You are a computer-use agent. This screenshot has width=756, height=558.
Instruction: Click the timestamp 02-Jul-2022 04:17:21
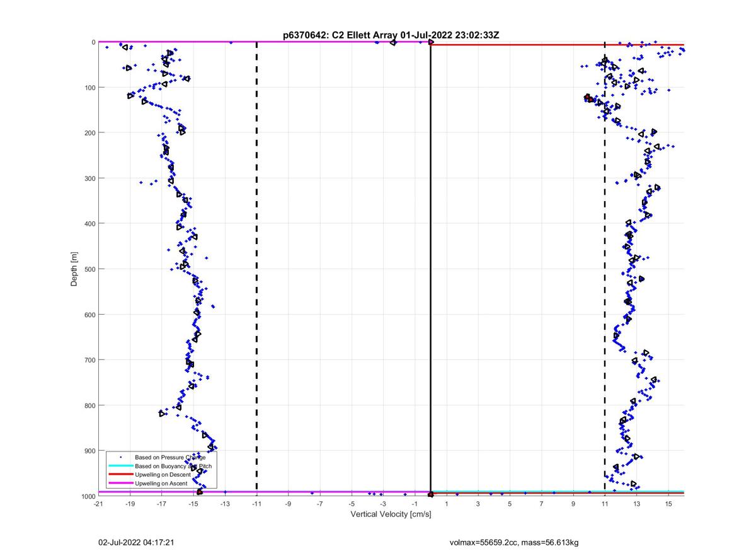[x=136, y=542]
